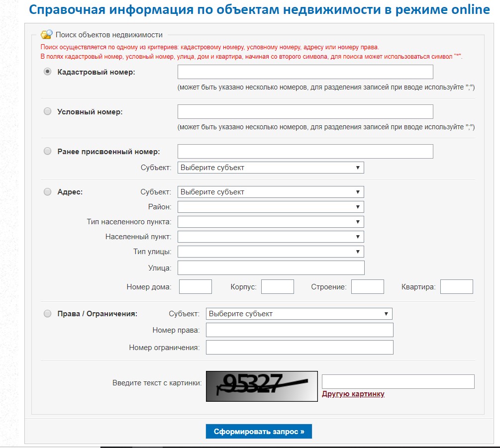Click the property search icon beside the heading
Viewport: 500px width, 448px height.
point(47,34)
